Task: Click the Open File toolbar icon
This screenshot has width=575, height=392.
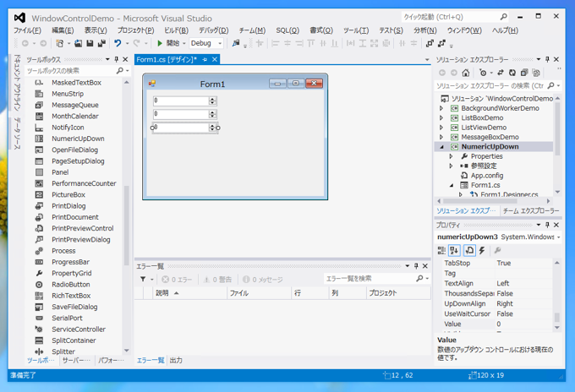Action: coord(78,43)
